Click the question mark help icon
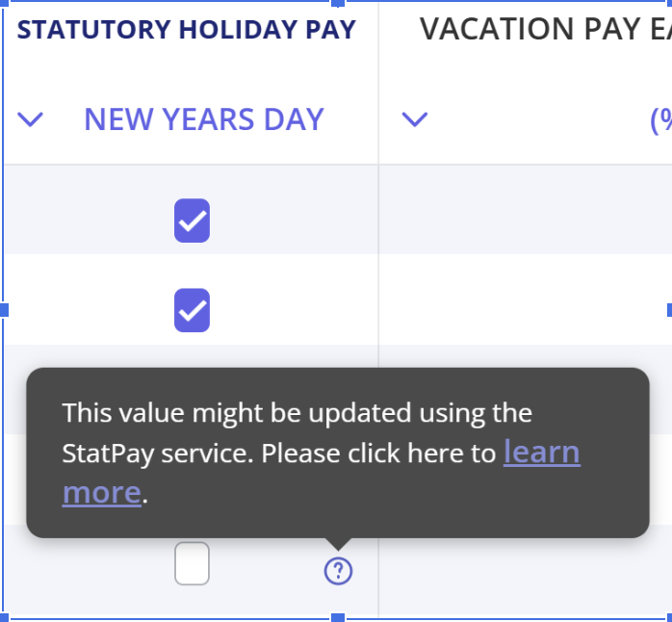This screenshot has height=622, width=672. pyautogui.click(x=338, y=572)
